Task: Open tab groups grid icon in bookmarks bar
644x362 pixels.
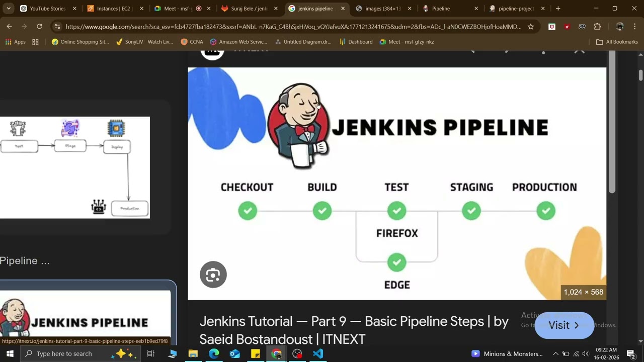Action: coord(35,42)
